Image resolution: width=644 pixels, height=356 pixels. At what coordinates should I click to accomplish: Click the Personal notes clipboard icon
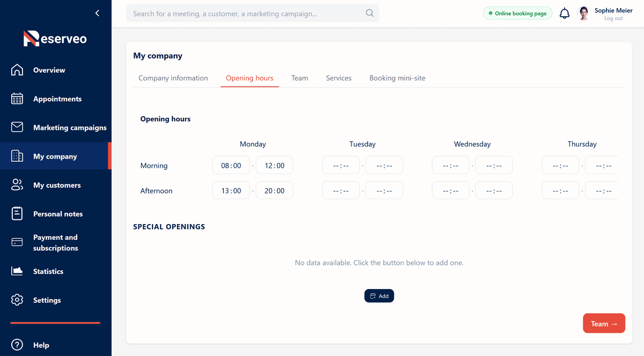pyautogui.click(x=17, y=213)
